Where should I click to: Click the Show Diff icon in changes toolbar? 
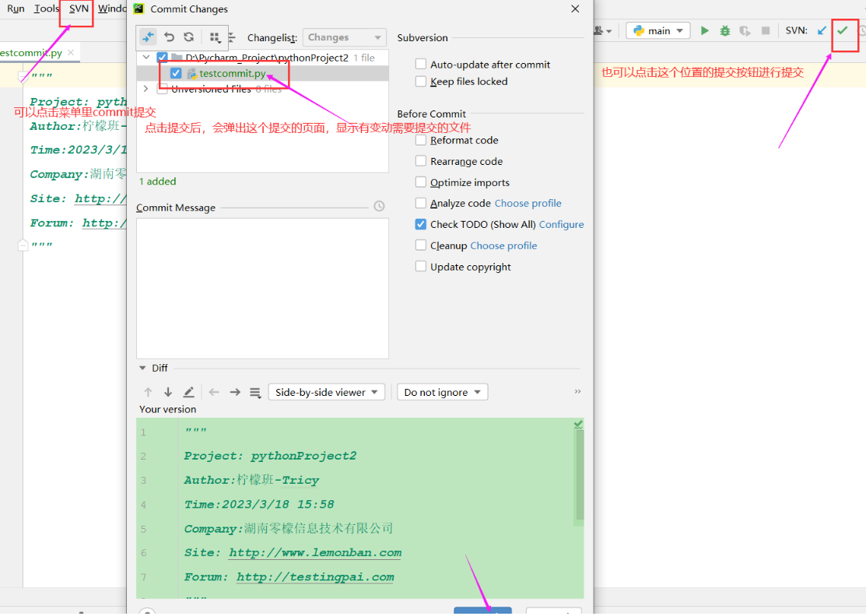pyautogui.click(x=148, y=37)
